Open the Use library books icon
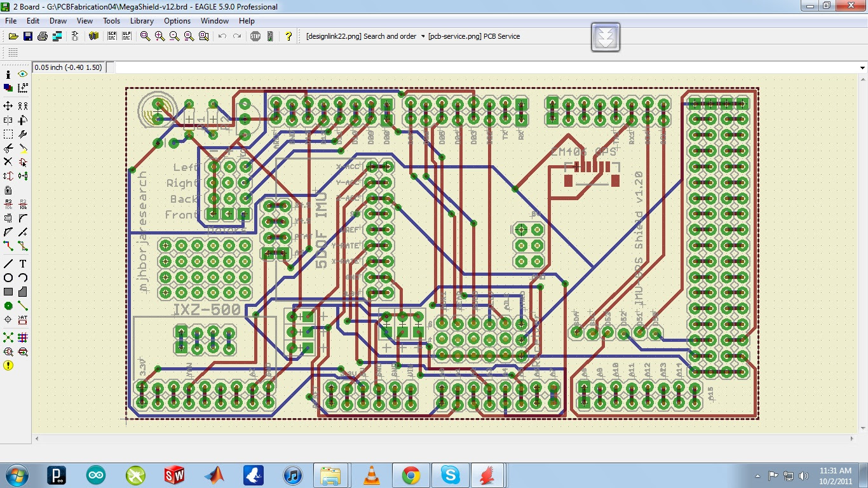The height and width of the screenshot is (488, 868). coord(94,36)
